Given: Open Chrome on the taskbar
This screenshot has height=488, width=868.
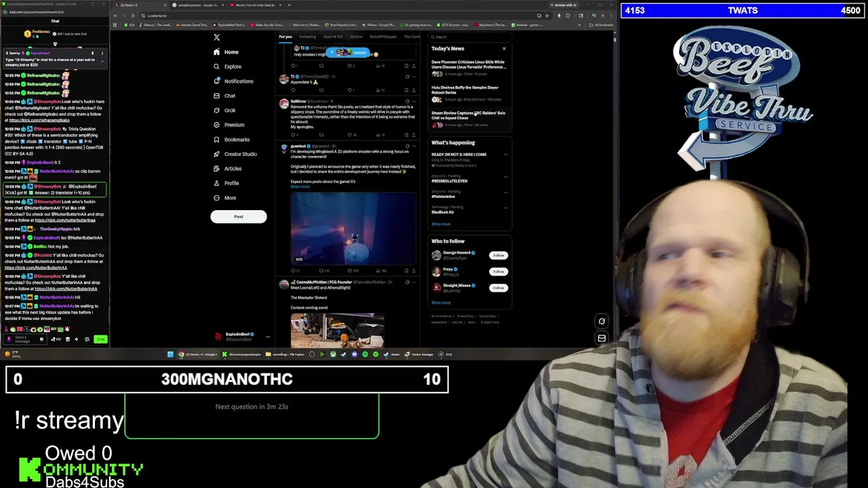Looking at the screenshot, I should pos(199,354).
